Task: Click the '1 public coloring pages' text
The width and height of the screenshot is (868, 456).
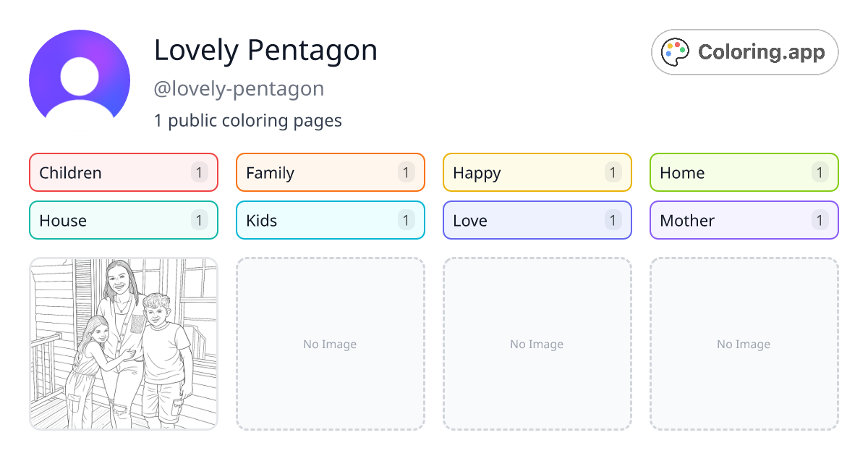Action: (248, 120)
